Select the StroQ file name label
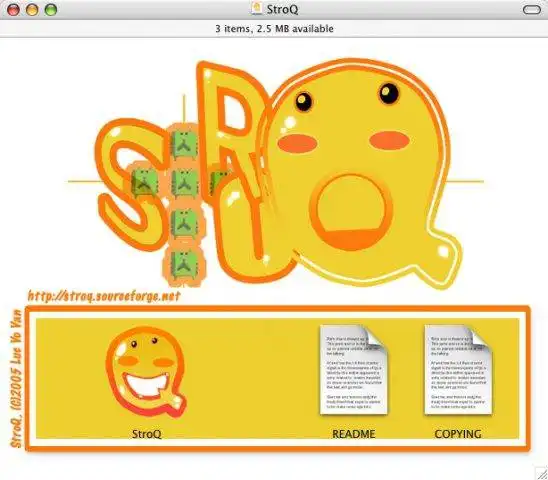The image size is (548, 480). click(147, 434)
